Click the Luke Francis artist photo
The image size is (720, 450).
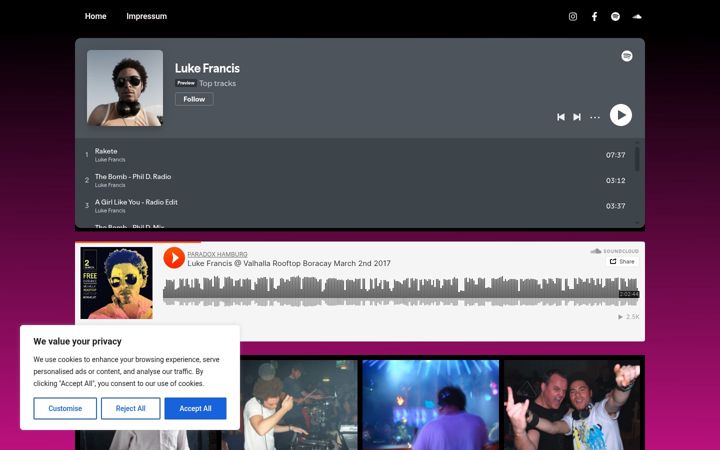pyautogui.click(x=125, y=88)
